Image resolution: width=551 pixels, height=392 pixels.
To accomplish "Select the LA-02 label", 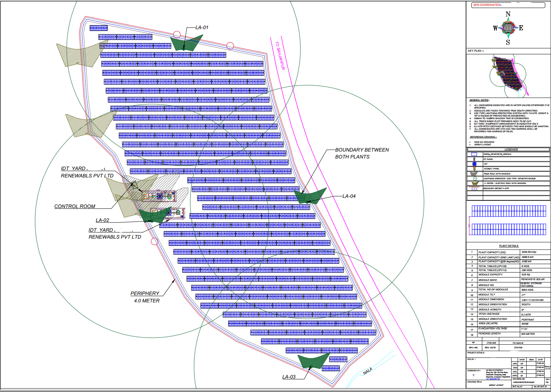I will tap(102, 220).
